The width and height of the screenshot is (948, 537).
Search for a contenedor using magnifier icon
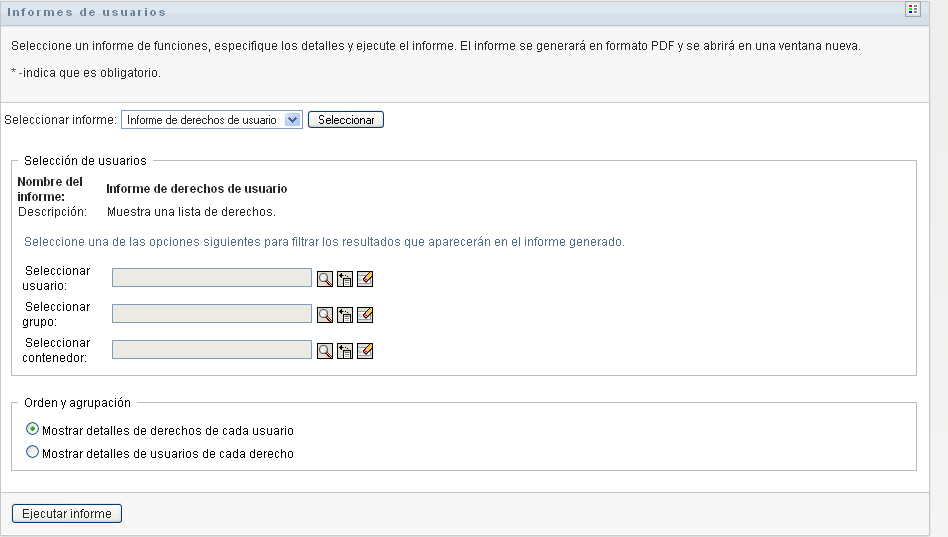pyautogui.click(x=325, y=351)
